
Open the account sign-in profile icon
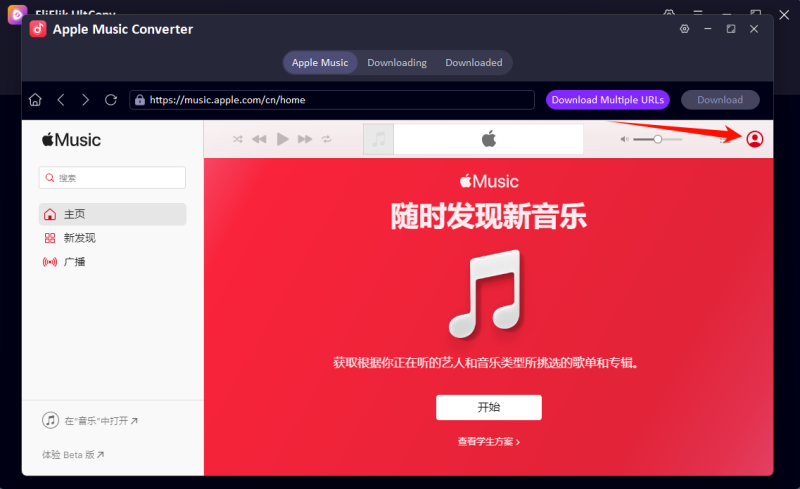click(x=755, y=139)
